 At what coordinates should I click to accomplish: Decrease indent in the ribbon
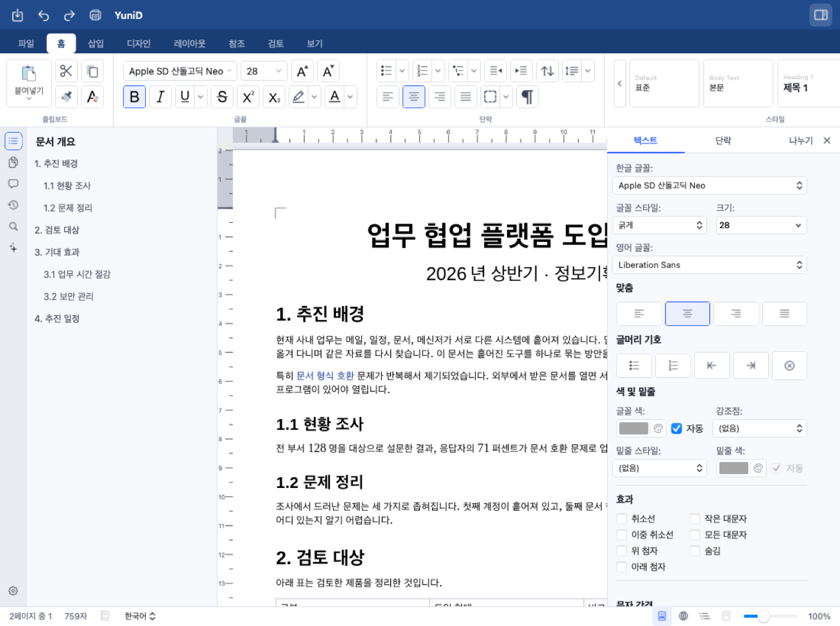496,71
